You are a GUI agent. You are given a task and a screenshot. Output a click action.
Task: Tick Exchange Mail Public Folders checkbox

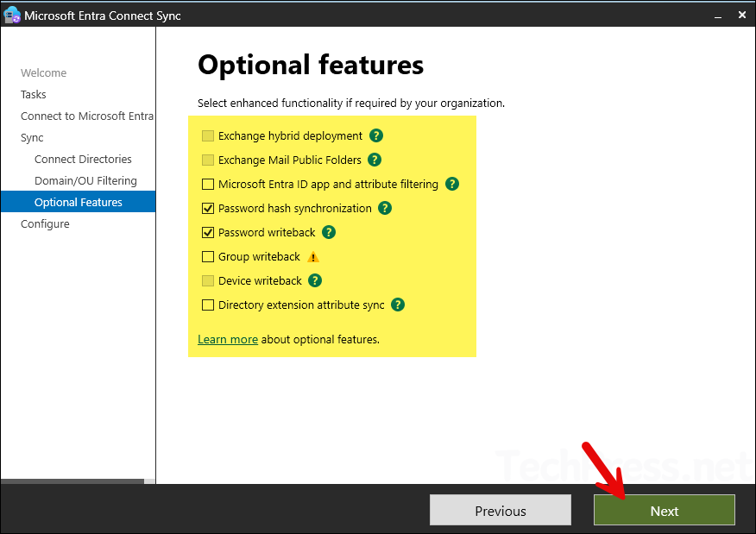coord(208,160)
